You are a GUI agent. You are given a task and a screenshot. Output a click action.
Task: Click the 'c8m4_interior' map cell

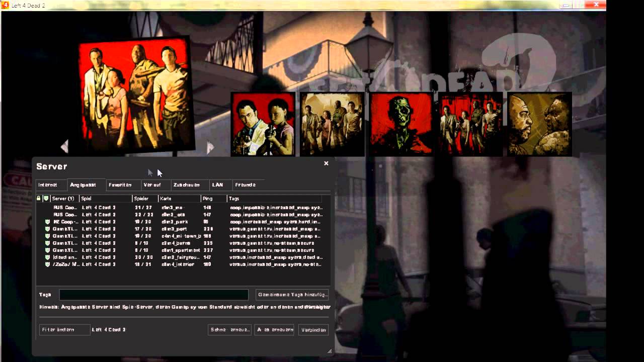pyautogui.click(x=178, y=264)
